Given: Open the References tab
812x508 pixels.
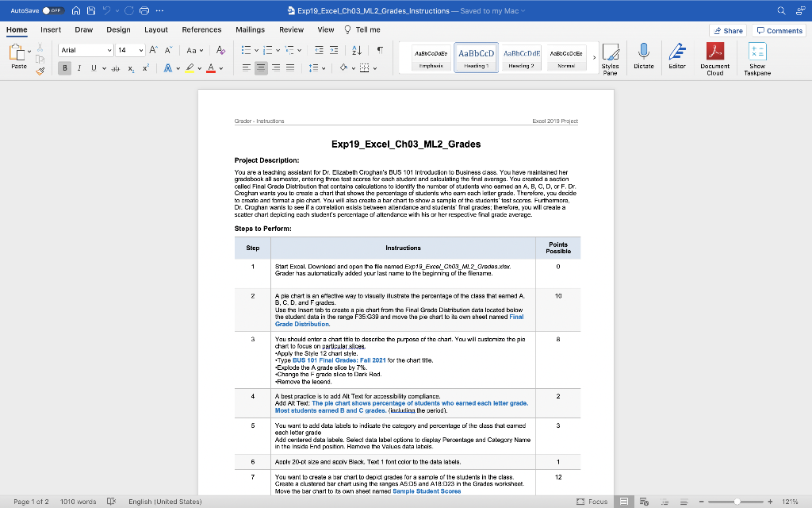Looking at the screenshot, I should click(201, 29).
